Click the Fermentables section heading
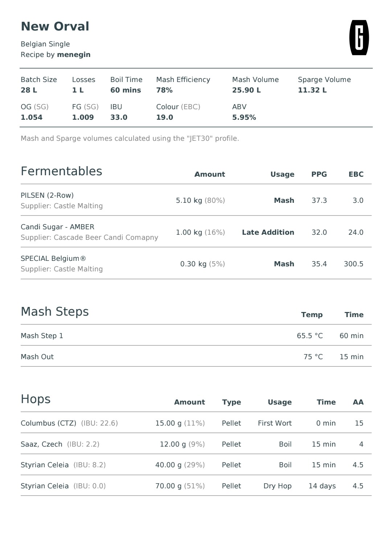Image resolution: width=392 pixels, height=554 pixels. [61, 171]
